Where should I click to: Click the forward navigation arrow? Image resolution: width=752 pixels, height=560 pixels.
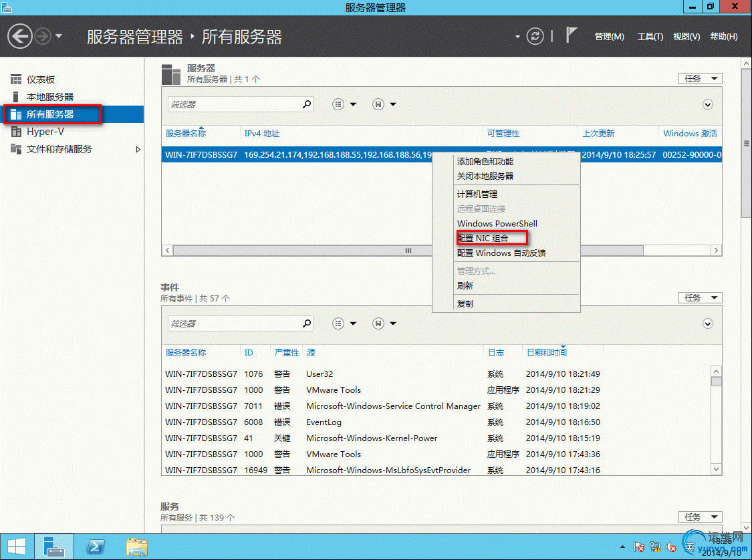click(43, 37)
